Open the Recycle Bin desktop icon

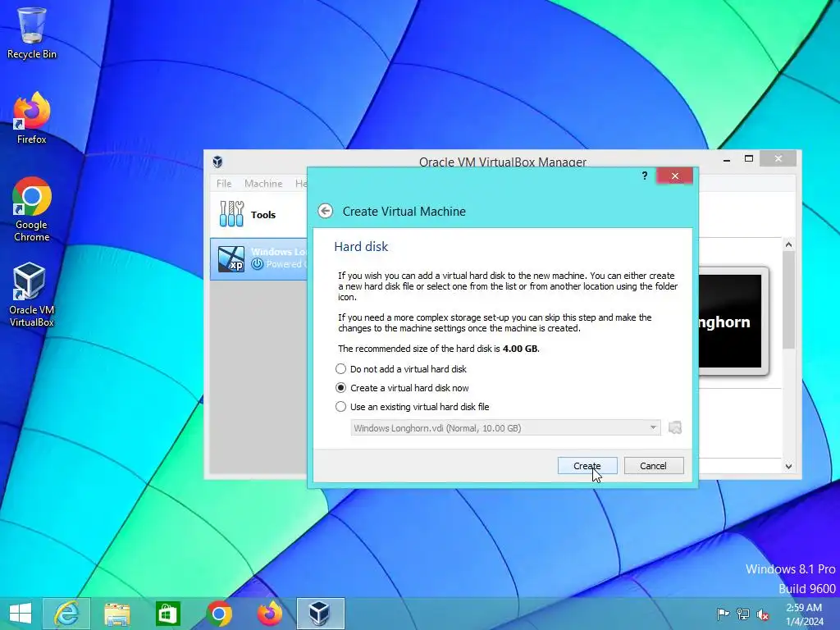tap(32, 33)
